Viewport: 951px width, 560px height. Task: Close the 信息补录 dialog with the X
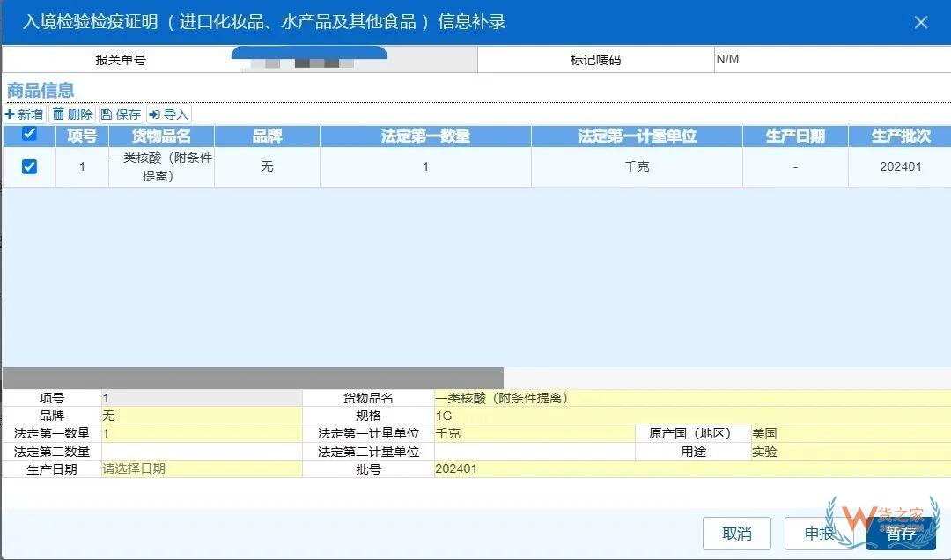tap(921, 22)
